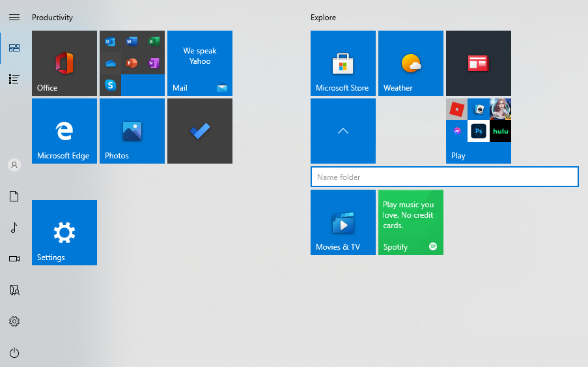The width and height of the screenshot is (588, 367).
Task: Open the Office tile
Action: point(64,63)
